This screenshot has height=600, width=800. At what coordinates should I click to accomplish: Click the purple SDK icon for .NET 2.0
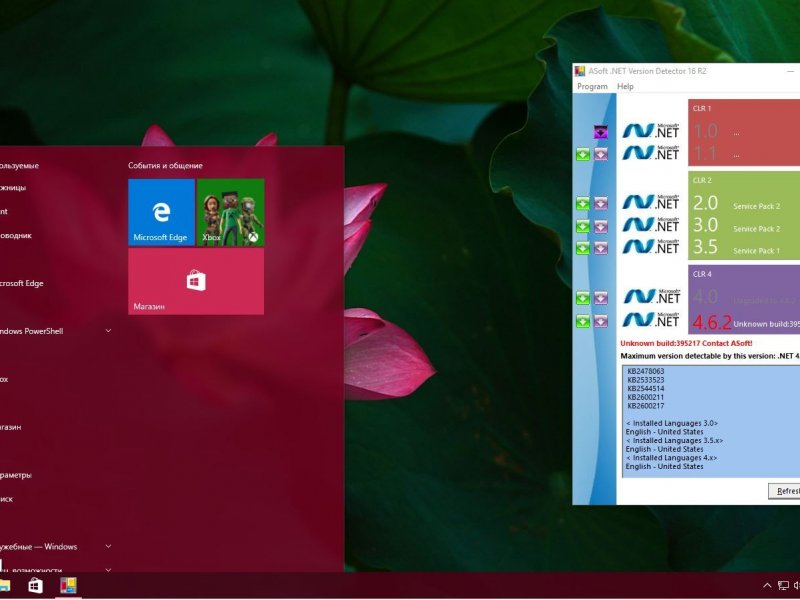pos(601,204)
